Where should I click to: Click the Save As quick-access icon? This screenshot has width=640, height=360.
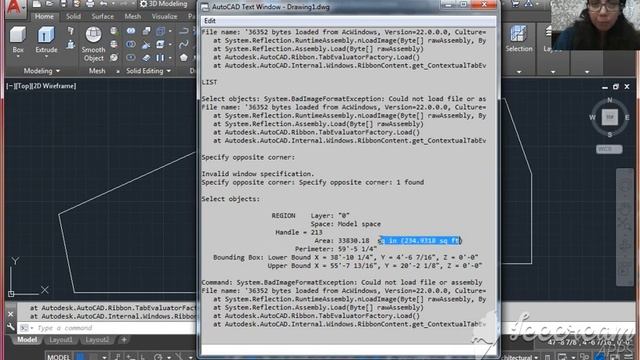pos(76,4)
